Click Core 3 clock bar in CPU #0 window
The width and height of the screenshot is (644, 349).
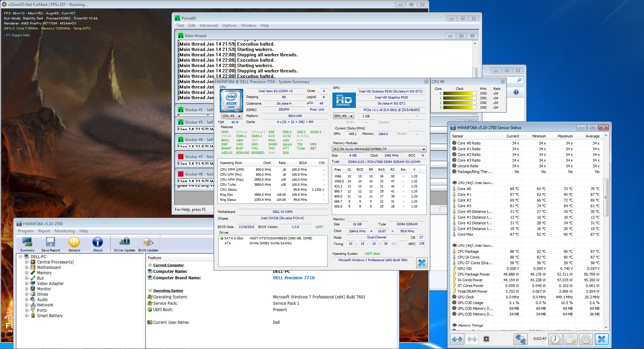(x=460, y=108)
